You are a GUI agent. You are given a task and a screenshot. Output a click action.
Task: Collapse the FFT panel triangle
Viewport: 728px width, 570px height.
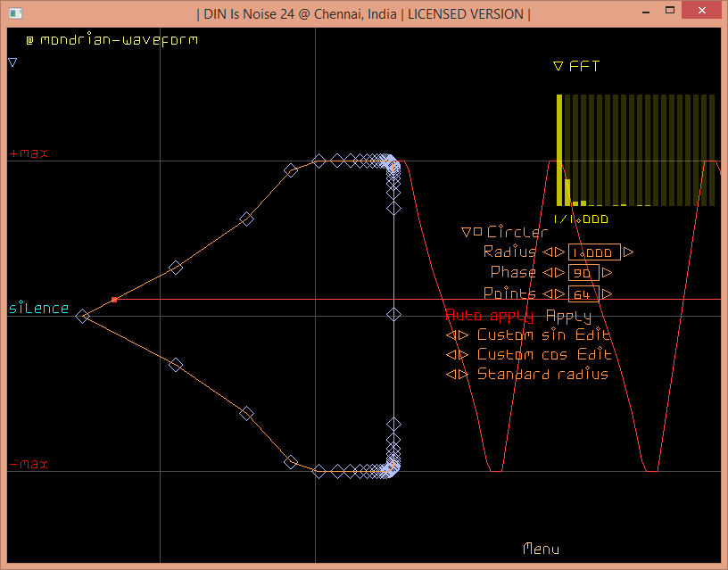(x=558, y=66)
